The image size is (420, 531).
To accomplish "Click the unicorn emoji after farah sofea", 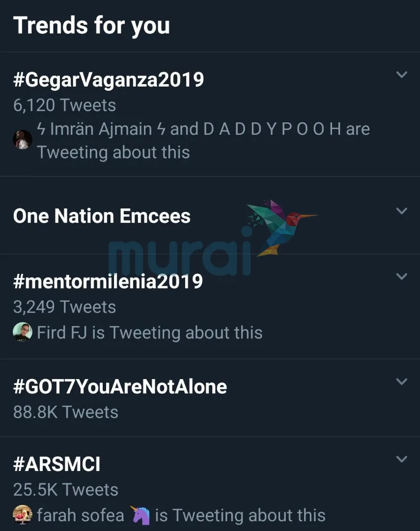I will (140, 515).
